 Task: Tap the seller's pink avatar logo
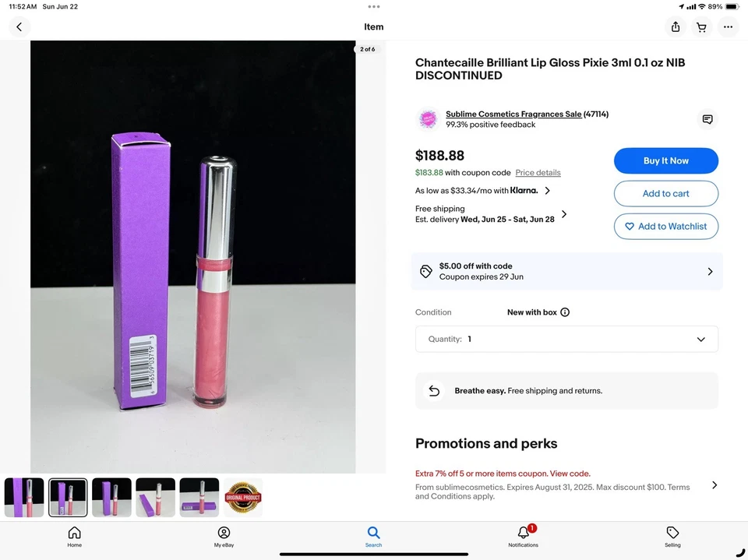[428, 118]
